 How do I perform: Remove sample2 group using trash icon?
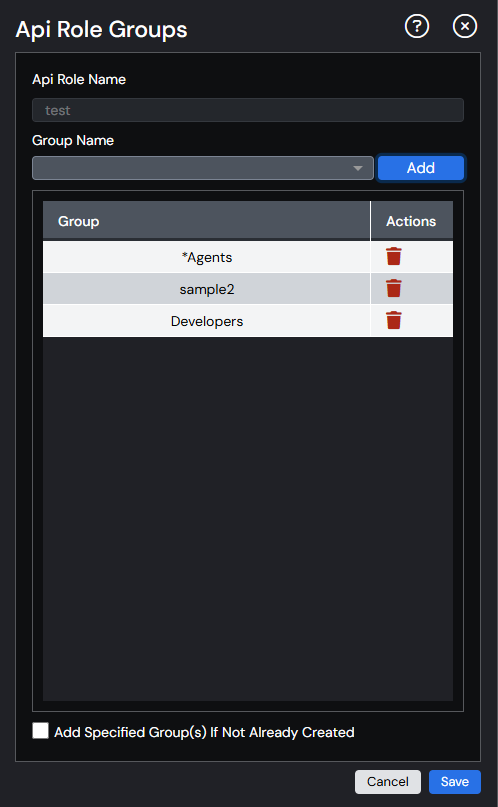pyautogui.click(x=394, y=288)
